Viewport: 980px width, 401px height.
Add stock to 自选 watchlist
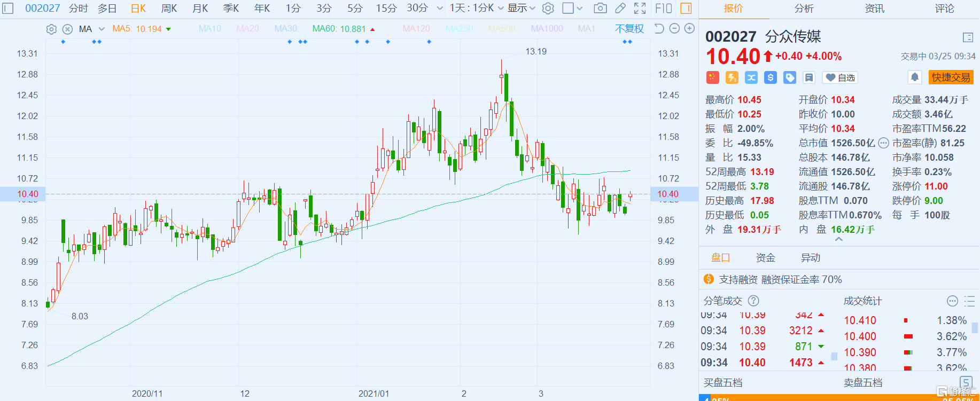841,77
